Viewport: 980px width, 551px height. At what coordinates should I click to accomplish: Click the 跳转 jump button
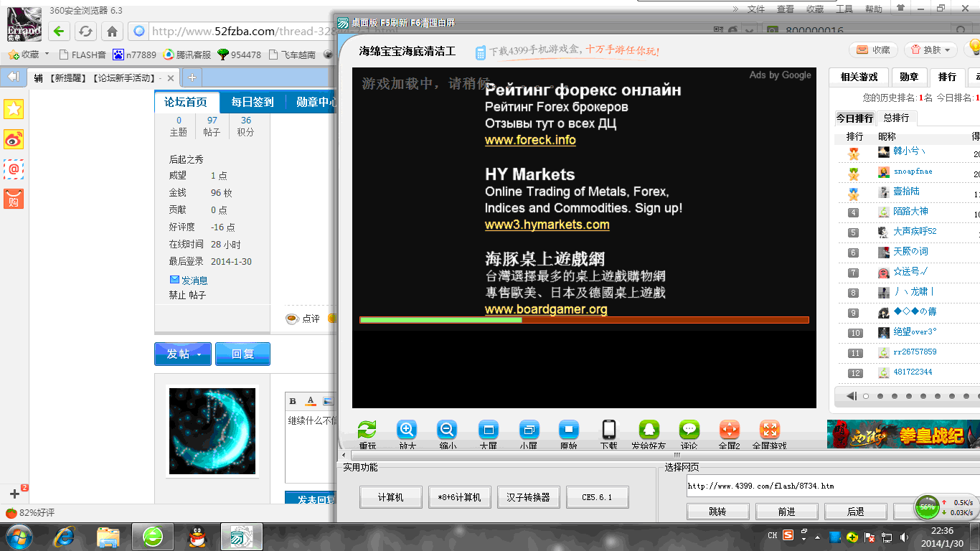pos(717,512)
